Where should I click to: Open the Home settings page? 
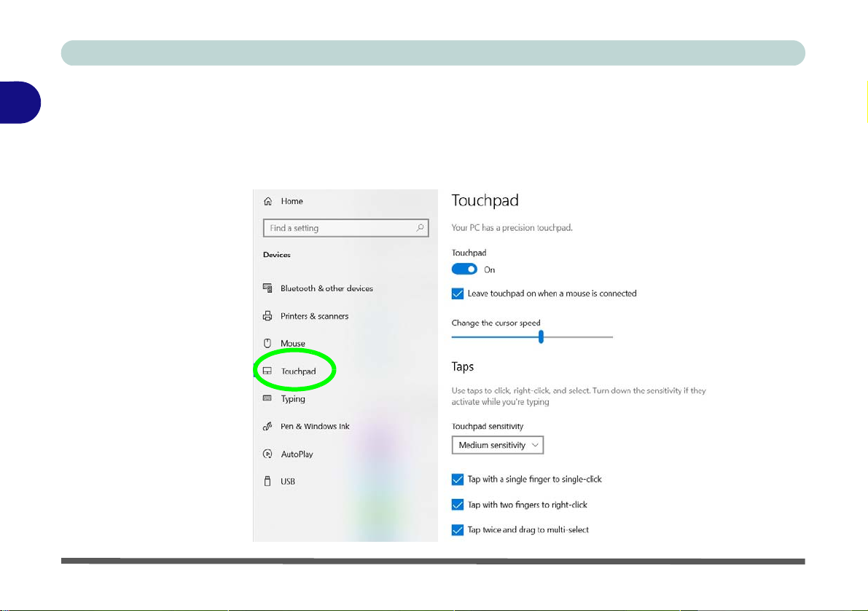click(x=292, y=201)
